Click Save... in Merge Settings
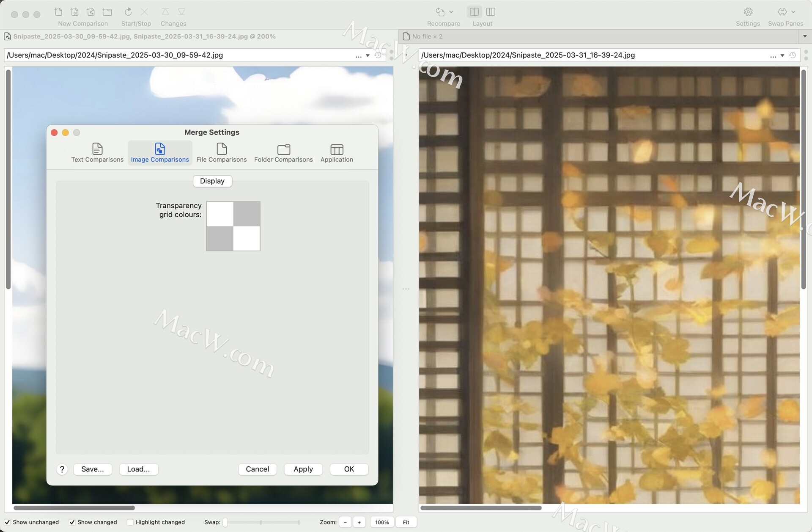This screenshot has height=532, width=812. pyautogui.click(x=93, y=469)
